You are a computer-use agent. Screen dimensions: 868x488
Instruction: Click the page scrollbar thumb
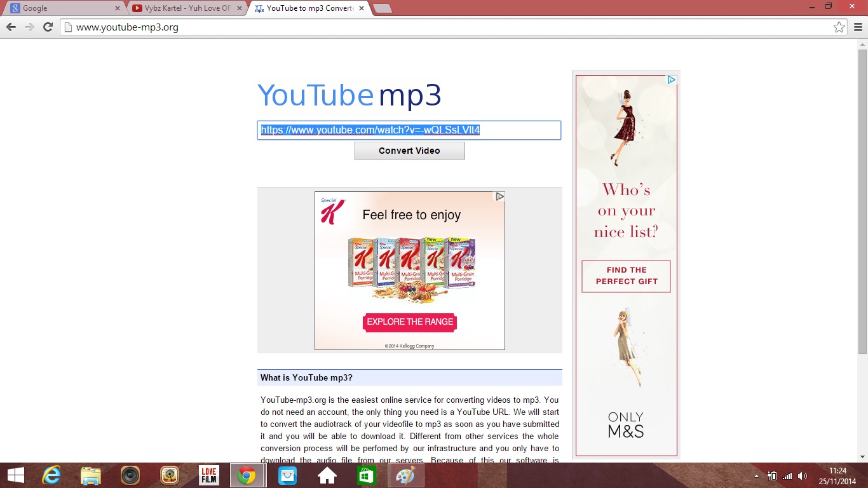[862, 201]
